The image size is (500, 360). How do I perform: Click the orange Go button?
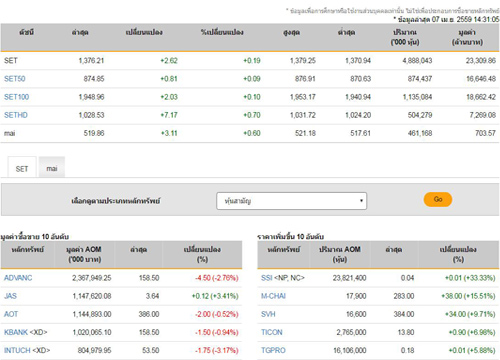click(438, 199)
